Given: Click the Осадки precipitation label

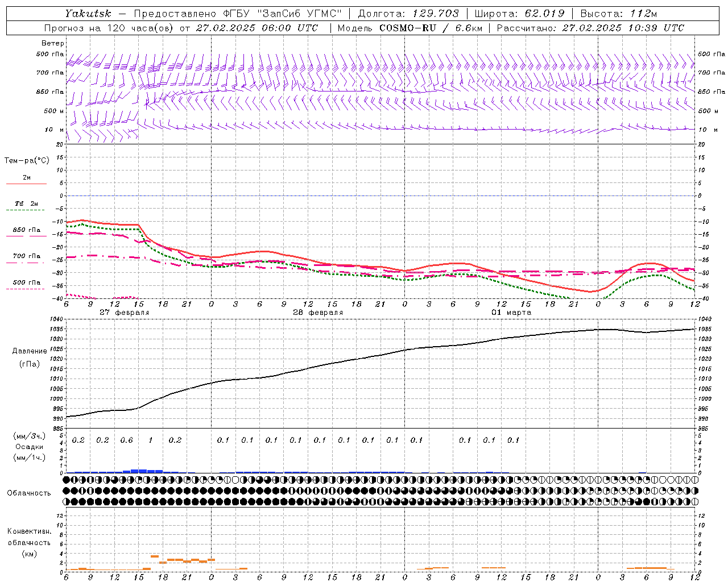Looking at the screenshot, I should [29, 447].
